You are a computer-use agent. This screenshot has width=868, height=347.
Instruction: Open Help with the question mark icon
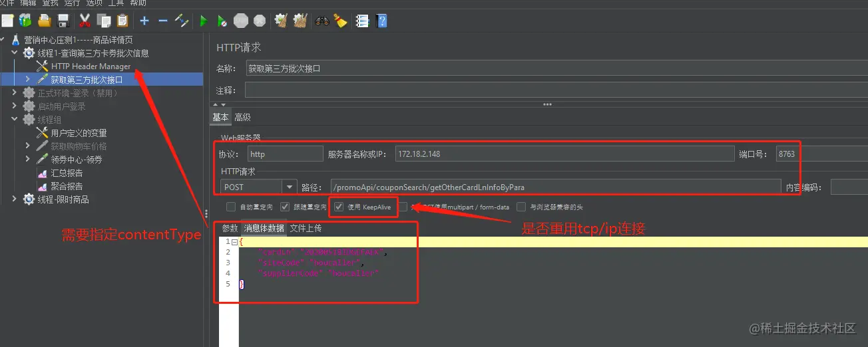point(381,21)
